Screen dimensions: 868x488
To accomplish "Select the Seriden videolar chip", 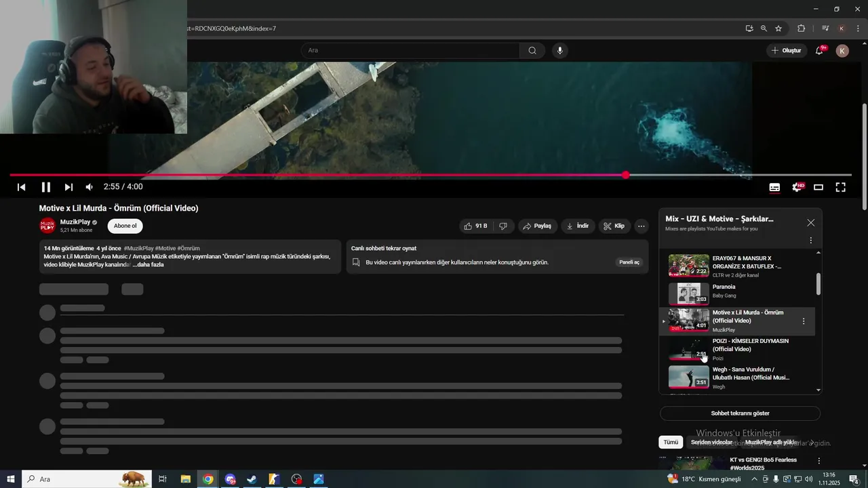I will [711, 442].
